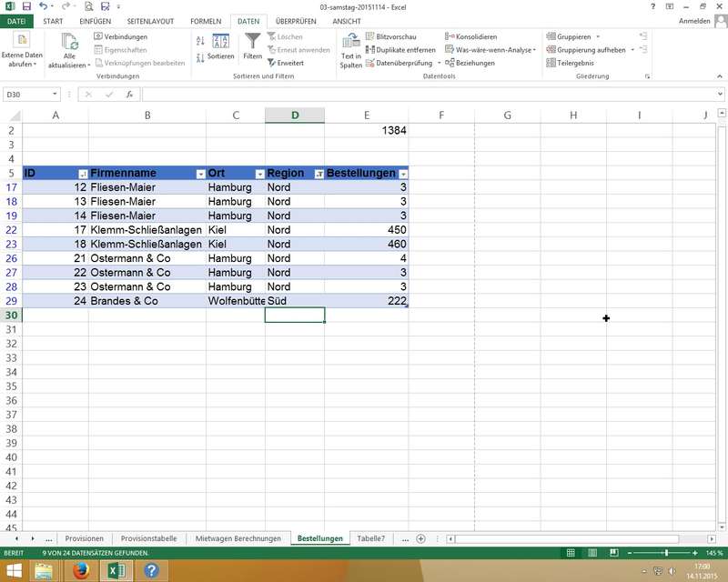Click insert function fx icon

[130, 95]
